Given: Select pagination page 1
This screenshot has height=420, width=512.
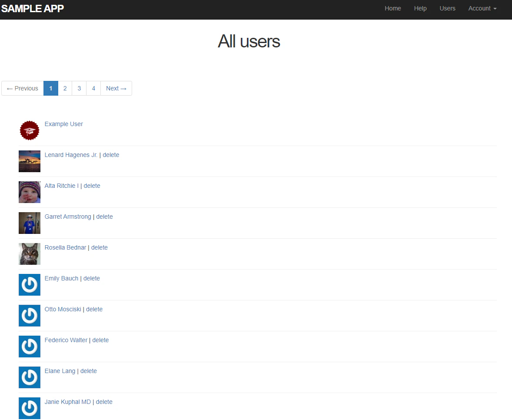Looking at the screenshot, I should click(x=50, y=89).
